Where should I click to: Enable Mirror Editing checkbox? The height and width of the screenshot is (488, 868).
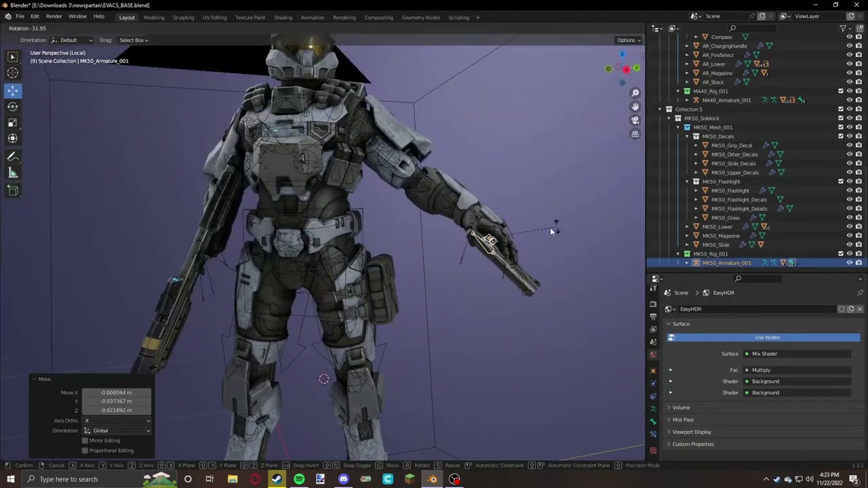tap(85, 441)
